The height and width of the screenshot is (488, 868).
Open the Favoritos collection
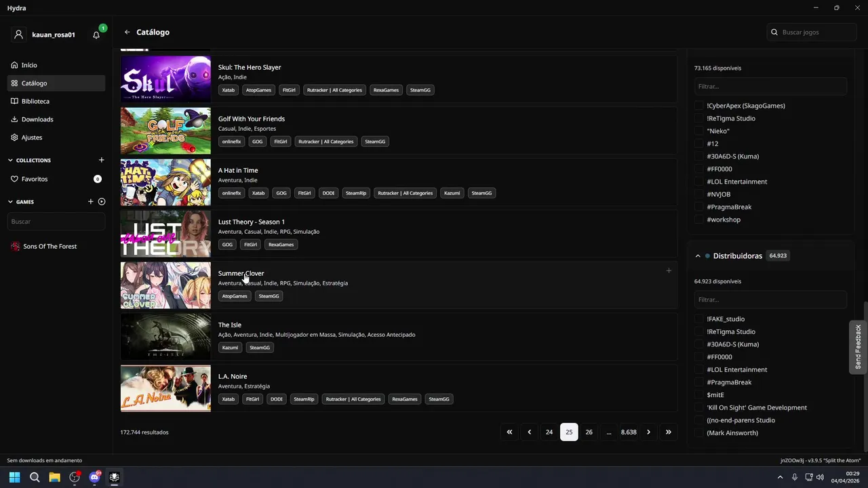56,179
